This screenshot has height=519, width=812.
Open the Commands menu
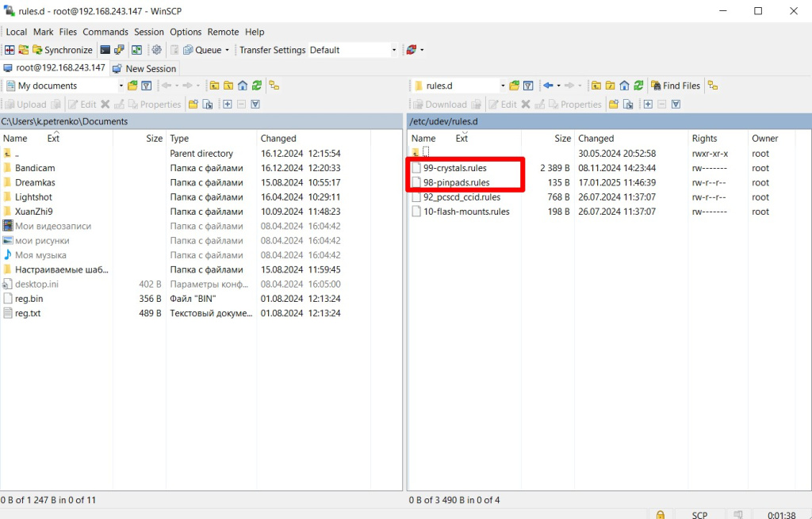point(105,32)
